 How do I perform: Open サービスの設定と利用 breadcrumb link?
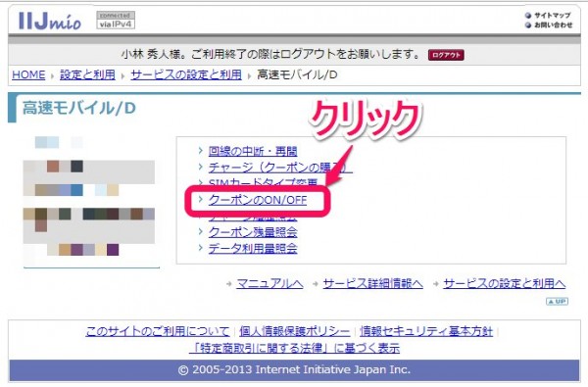186,74
